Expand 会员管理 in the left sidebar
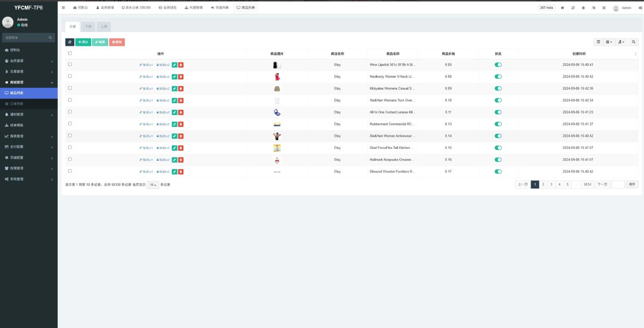The height and width of the screenshot is (328, 644). click(x=29, y=61)
